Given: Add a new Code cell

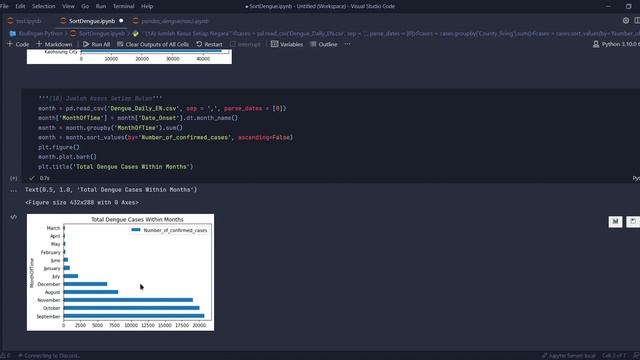Looking at the screenshot, I should [x=18, y=44].
